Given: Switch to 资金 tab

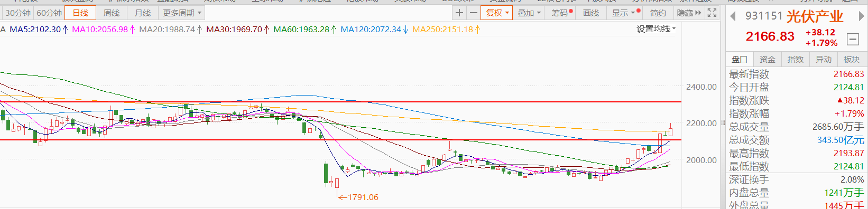Looking at the screenshot, I should click(x=767, y=59).
